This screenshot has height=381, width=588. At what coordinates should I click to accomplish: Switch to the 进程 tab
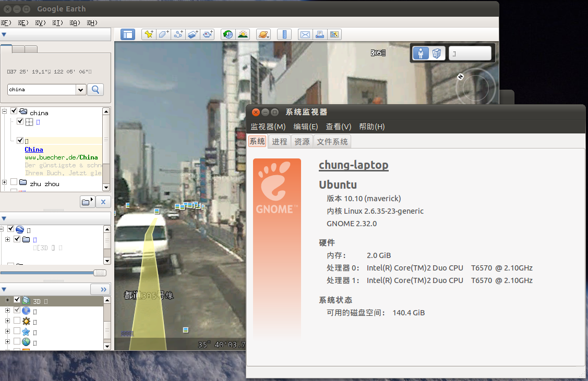279,142
